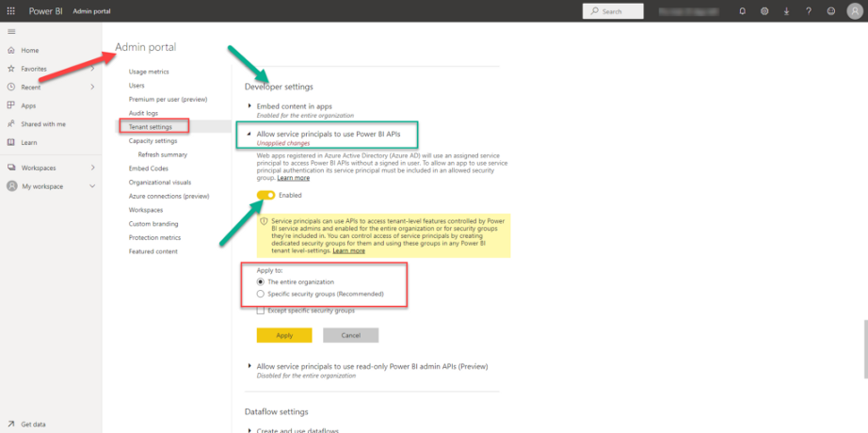Open Azure connections (preview)
Screen dimensions: 868x433
(169, 196)
